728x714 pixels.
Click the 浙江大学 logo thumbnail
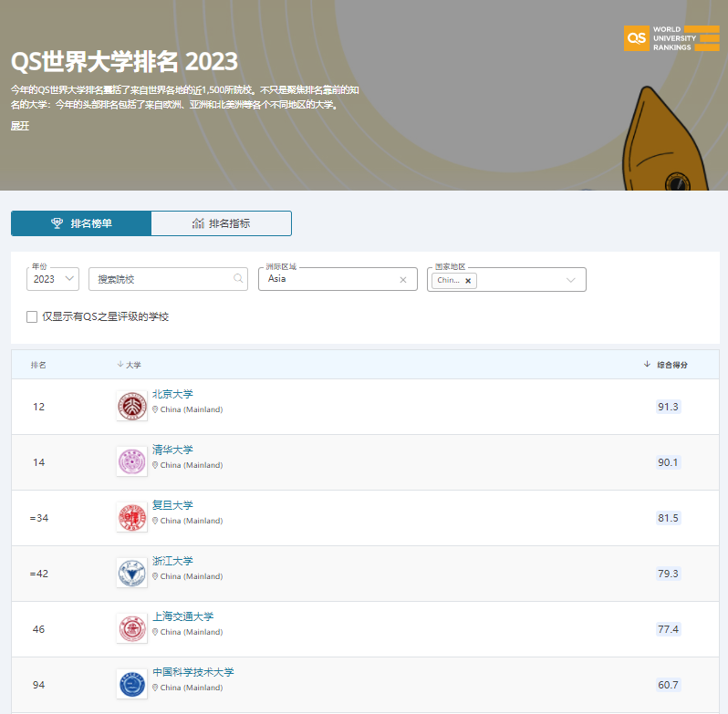click(132, 573)
